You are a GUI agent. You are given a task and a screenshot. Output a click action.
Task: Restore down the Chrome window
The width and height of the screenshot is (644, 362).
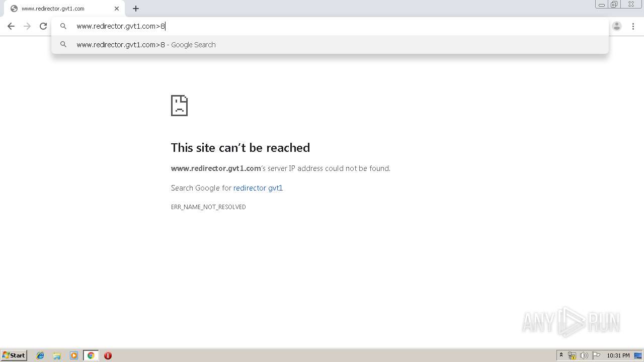(614, 5)
